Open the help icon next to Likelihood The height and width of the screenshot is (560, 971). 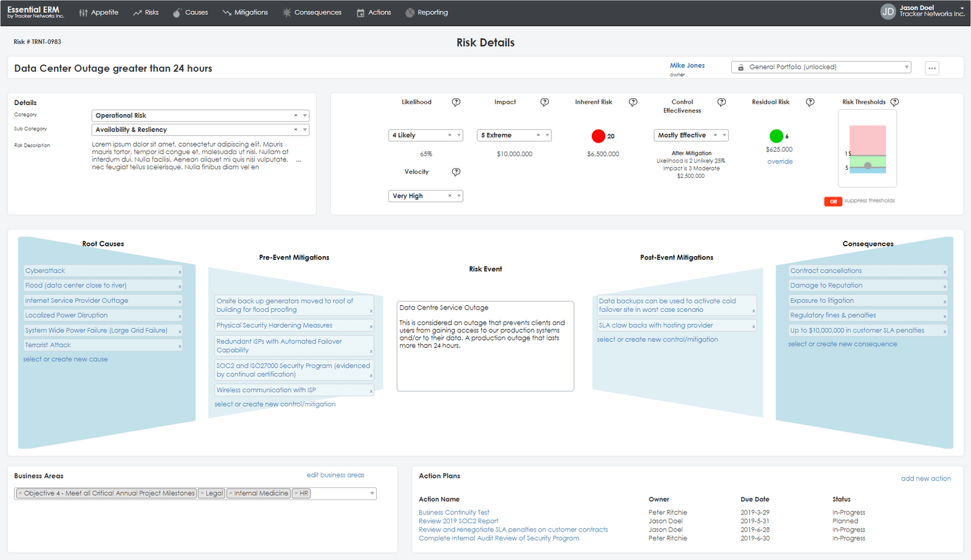coord(456,102)
